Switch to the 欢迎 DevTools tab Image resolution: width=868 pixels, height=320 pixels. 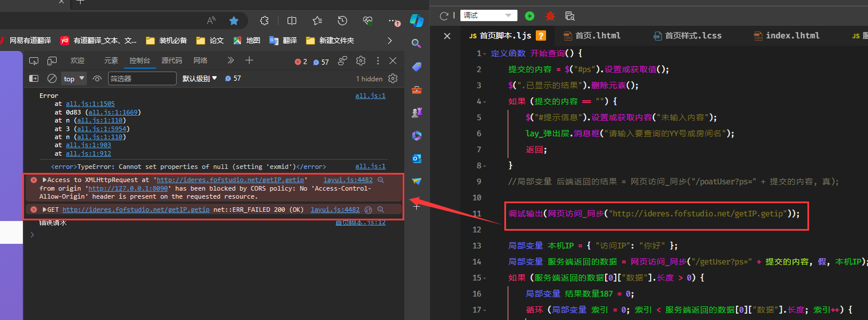point(77,61)
